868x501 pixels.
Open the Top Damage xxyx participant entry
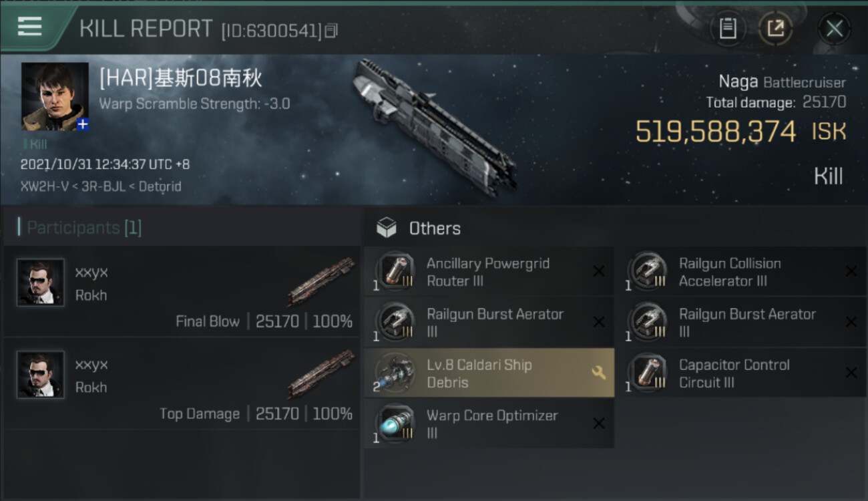tap(182, 384)
